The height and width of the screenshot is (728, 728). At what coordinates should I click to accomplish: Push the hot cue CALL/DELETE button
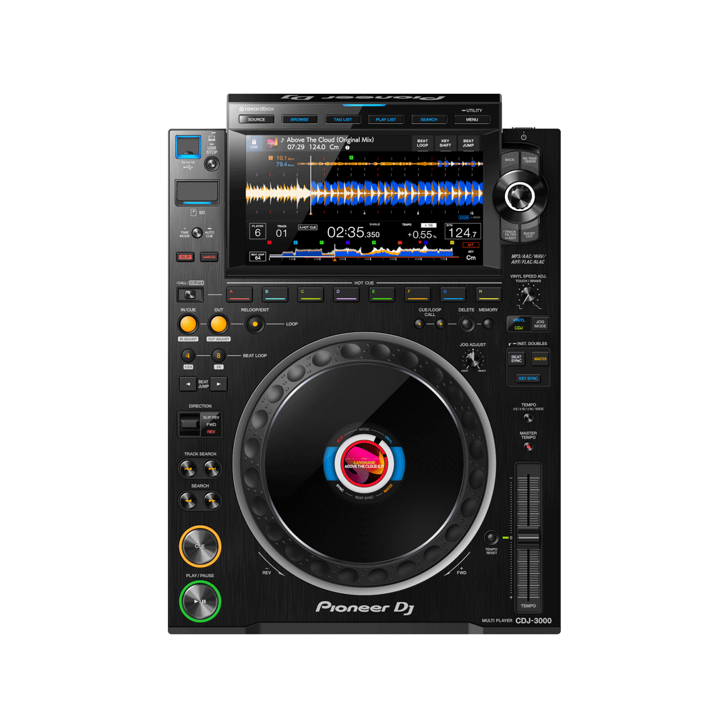(x=190, y=295)
